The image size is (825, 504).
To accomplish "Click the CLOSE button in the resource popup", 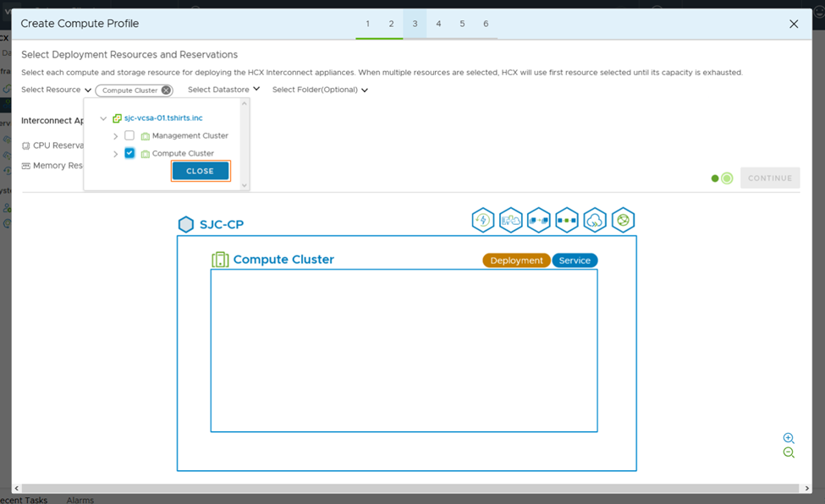I will pyautogui.click(x=201, y=171).
